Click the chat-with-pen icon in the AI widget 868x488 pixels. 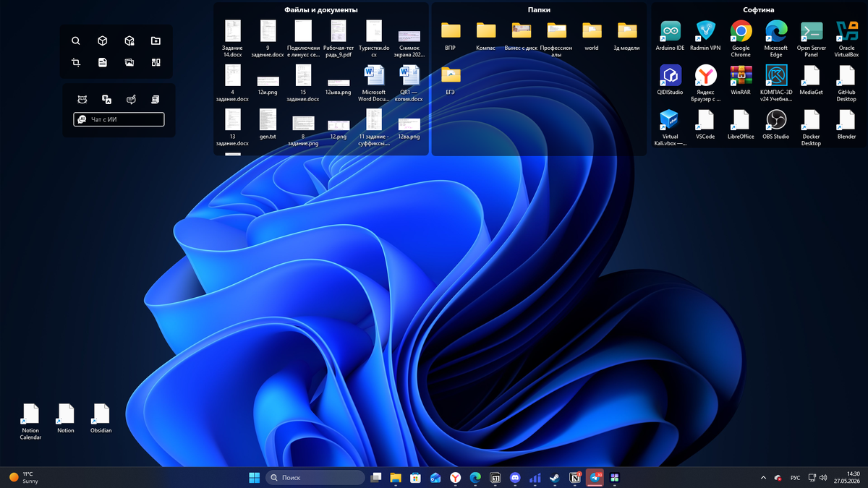[x=131, y=99]
